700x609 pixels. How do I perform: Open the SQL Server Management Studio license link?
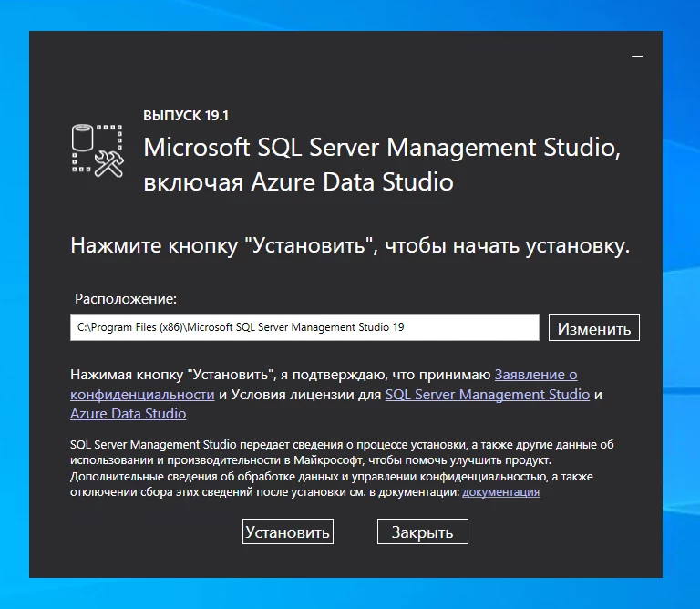487,394
